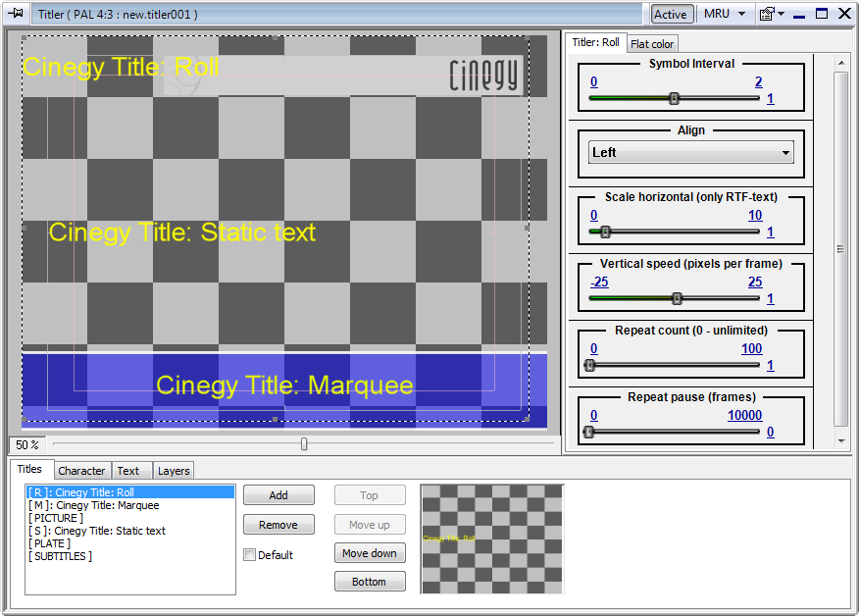Switch to the Flat color tab
The image size is (859, 616).
652,44
